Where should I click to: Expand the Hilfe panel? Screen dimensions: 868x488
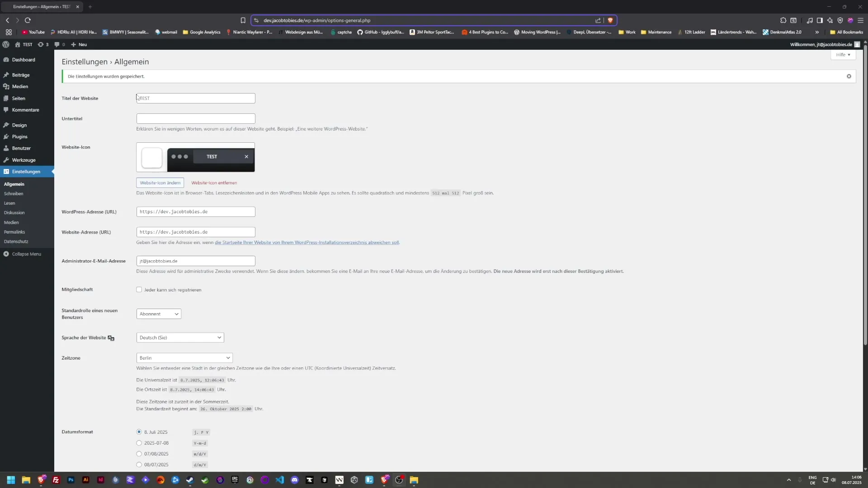point(843,55)
